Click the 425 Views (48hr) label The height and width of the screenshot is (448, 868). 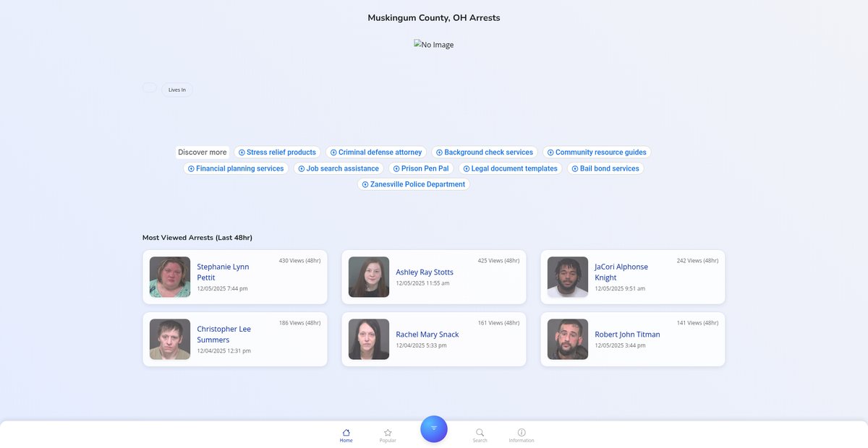pos(498,261)
